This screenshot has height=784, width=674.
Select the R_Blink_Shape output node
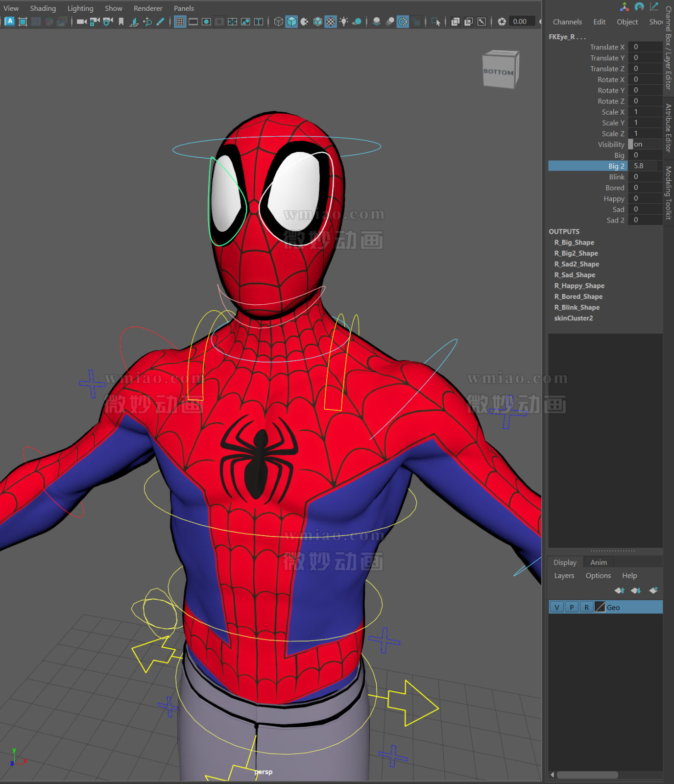[577, 307]
